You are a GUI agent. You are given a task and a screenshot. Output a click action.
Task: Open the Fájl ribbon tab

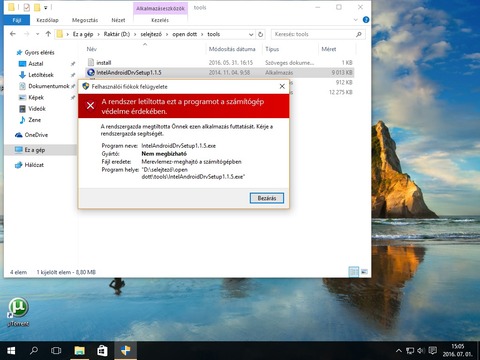click(x=17, y=20)
